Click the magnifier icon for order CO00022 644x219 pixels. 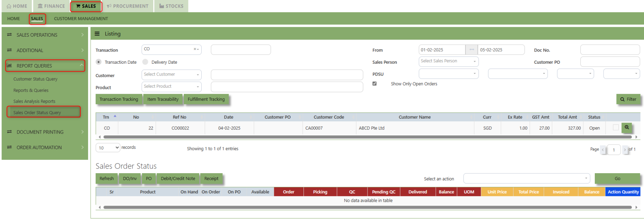coord(627,127)
